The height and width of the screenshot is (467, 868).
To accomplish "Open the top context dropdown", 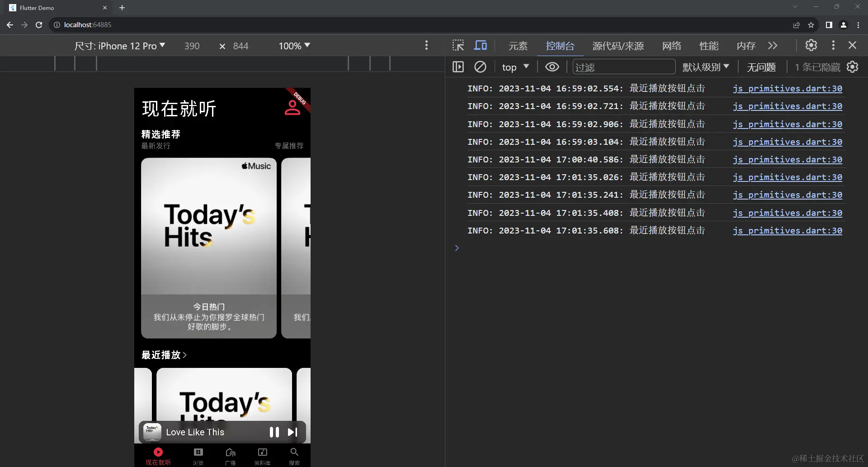I will (x=515, y=67).
